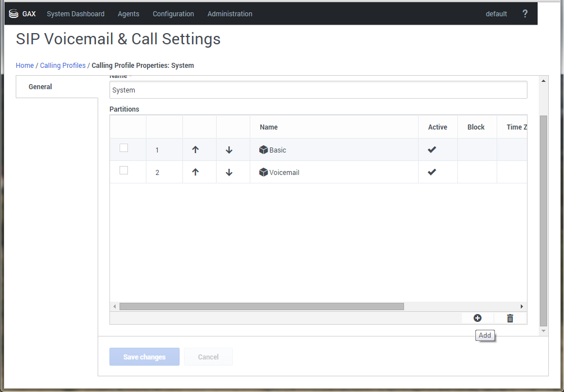
Task: Switch to the General tab
Action: tap(40, 87)
